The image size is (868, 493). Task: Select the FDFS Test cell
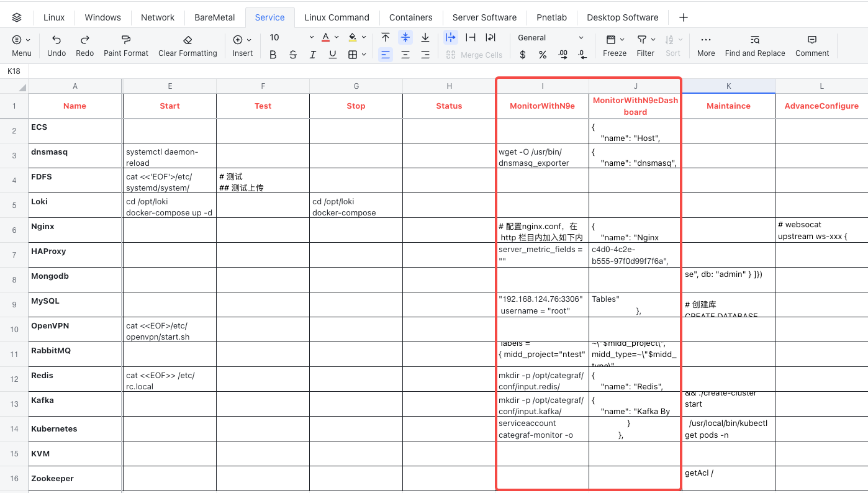pyautogui.click(x=263, y=181)
